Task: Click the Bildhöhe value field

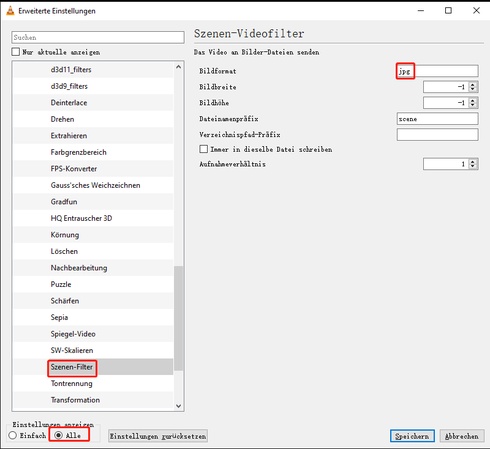Action: coord(446,103)
